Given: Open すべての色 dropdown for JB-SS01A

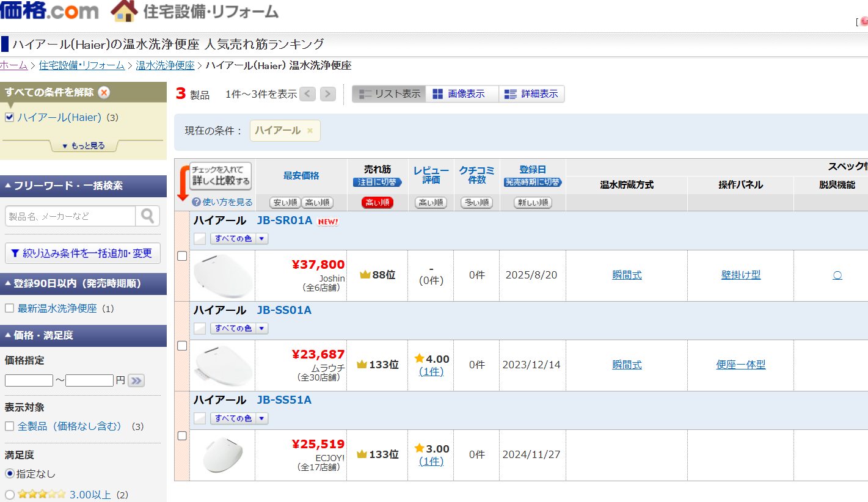Looking at the screenshot, I should click(239, 329).
